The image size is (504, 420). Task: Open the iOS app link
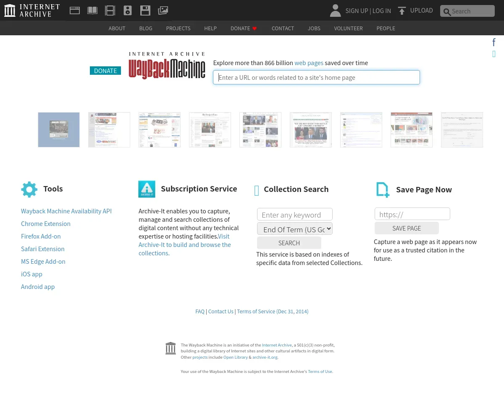coord(31,274)
